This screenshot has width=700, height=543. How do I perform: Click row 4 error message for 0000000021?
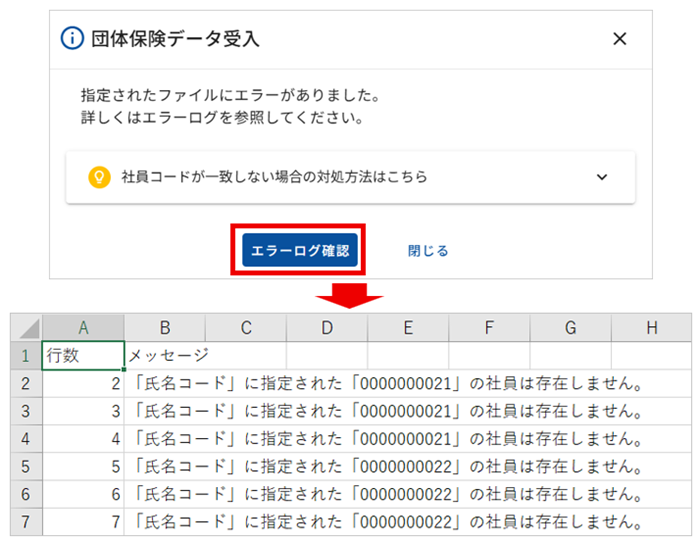387,439
